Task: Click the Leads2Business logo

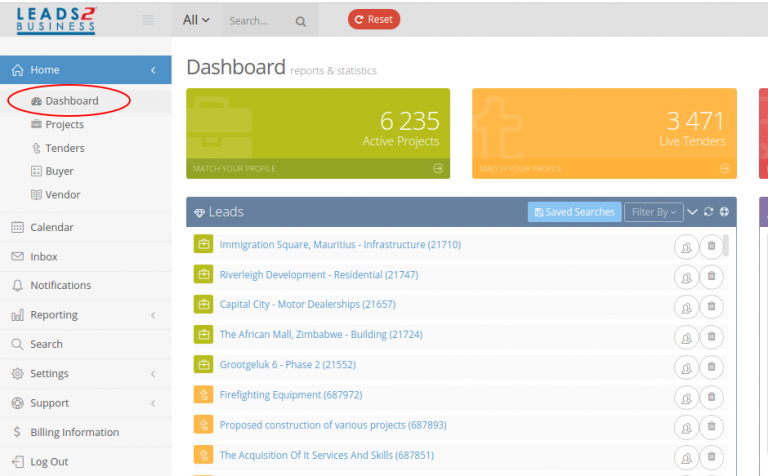Action: 56,19
